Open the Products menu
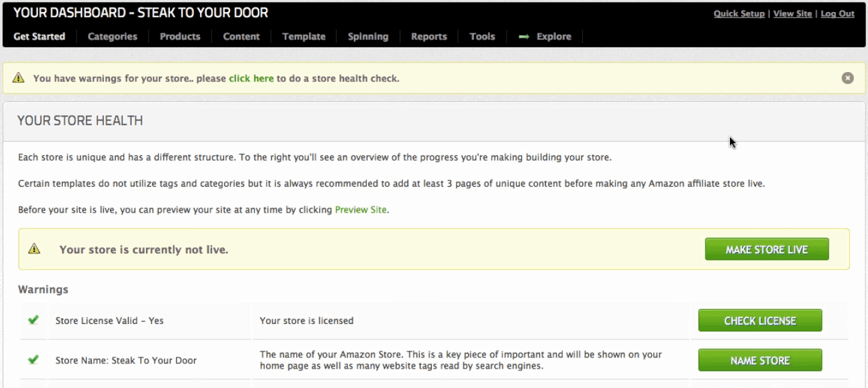Screen dimensions: 868x388 click(180, 37)
